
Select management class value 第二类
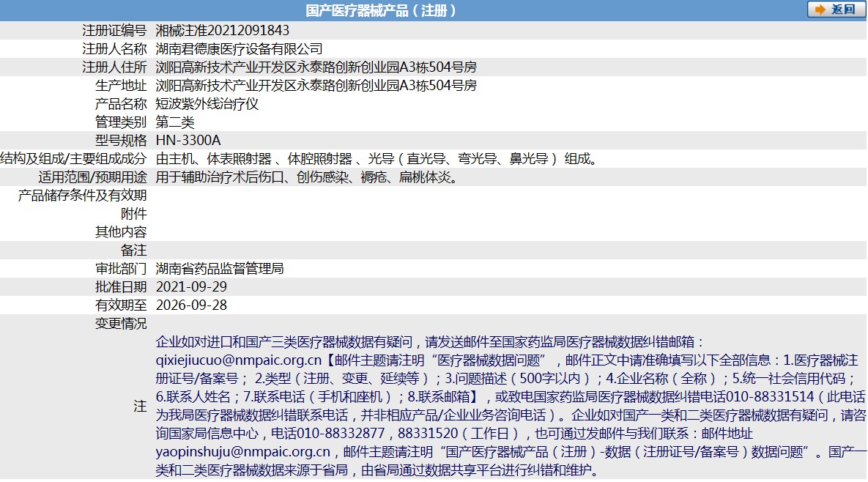click(175, 122)
